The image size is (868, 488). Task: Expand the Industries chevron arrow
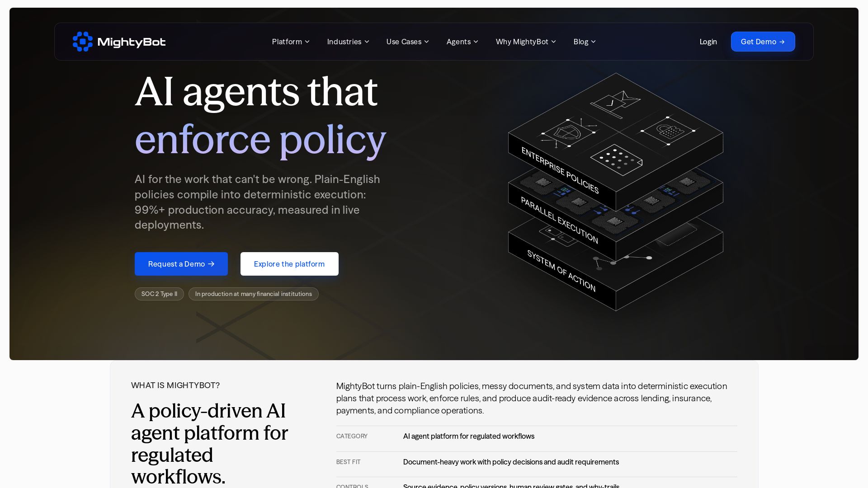point(367,42)
